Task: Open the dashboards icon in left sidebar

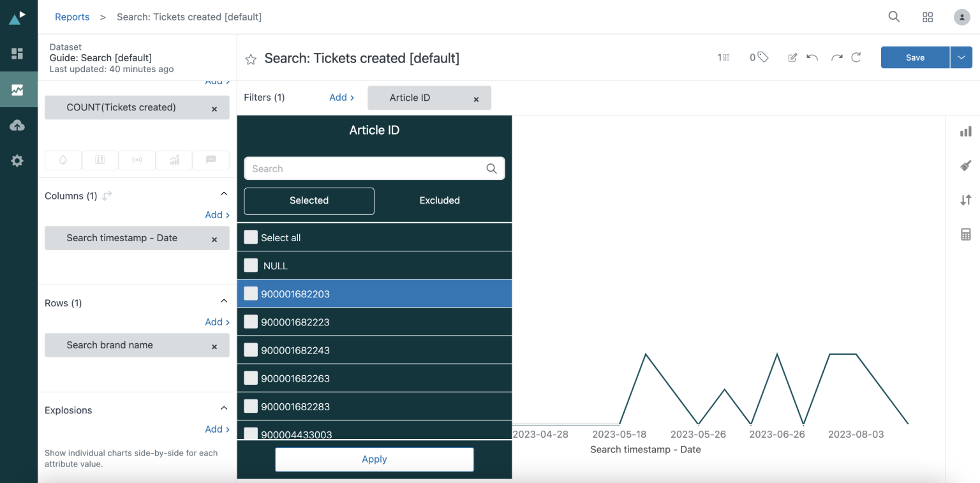Action: point(17,54)
